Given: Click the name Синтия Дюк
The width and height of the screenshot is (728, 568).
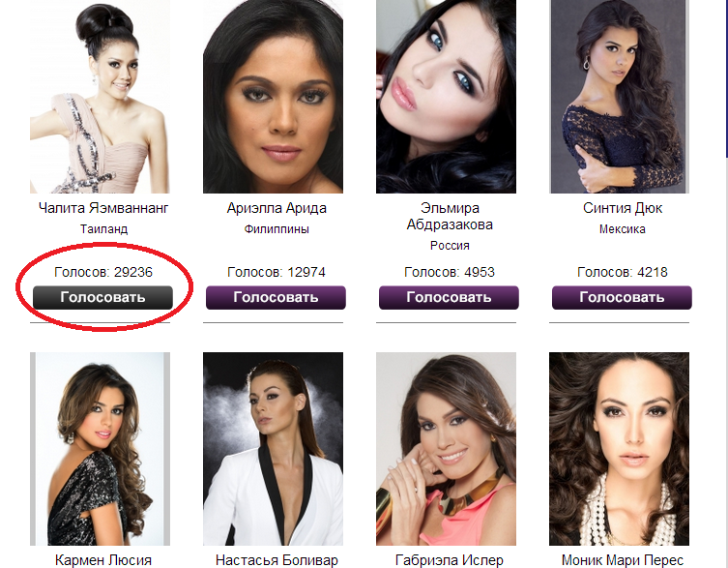Looking at the screenshot, I should click(x=623, y=208).
